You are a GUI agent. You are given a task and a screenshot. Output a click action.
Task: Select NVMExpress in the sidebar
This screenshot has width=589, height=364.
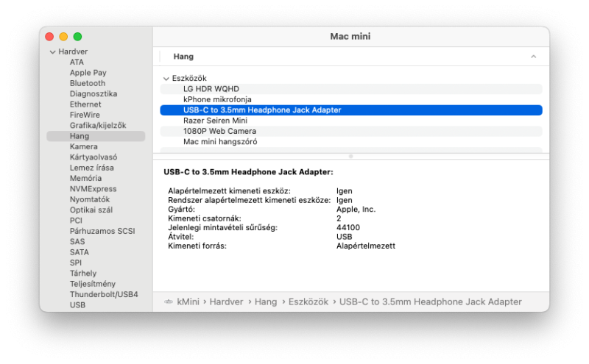[93, 189]
